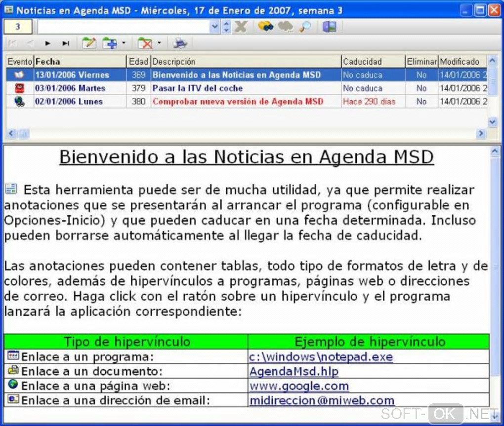504x426 pixels.
Task: Click the side panel layout icon
Action: pos(330,27)
